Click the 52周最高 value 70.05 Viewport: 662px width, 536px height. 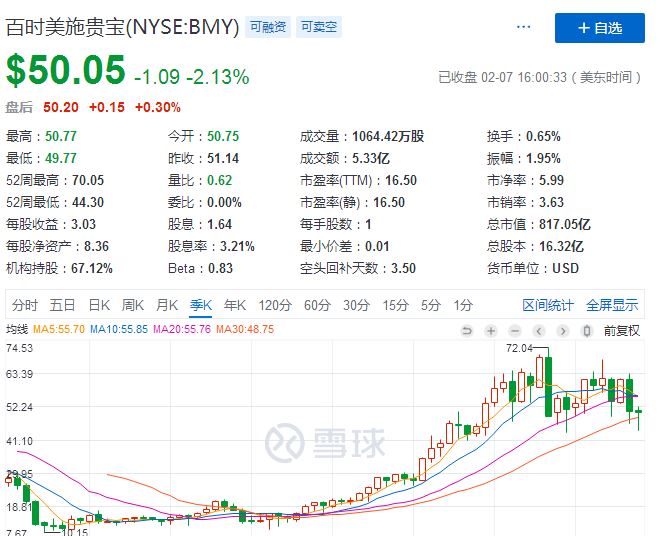(x=88, y=180)
